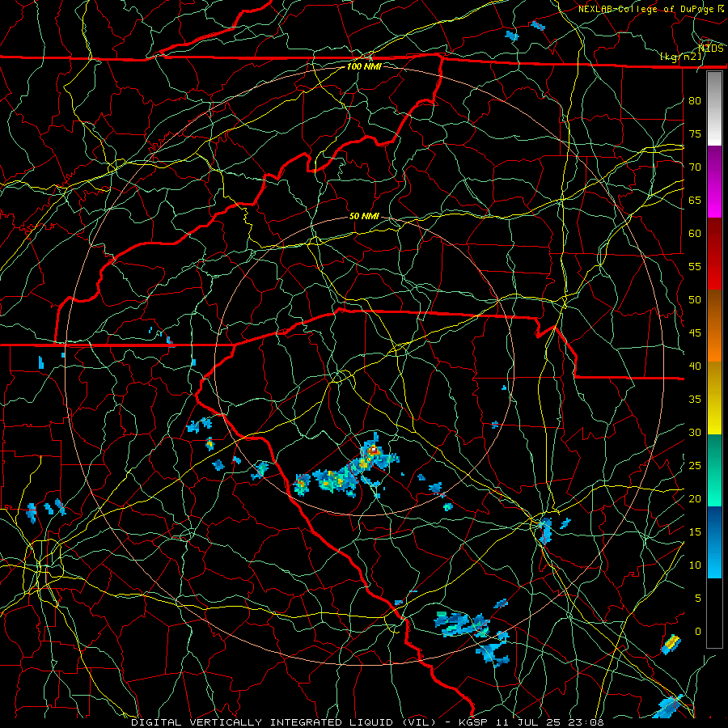The height and width of the screenshot is (728, 728).
Task: Click the 75 value on the scale
Action: [x=695, y=133]
